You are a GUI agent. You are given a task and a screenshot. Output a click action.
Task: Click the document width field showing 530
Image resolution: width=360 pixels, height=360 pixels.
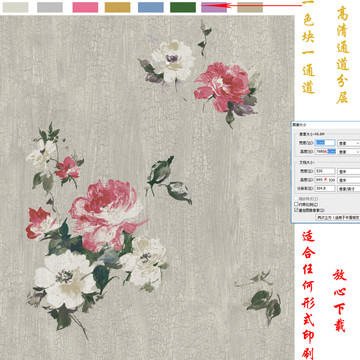(325, 171)
